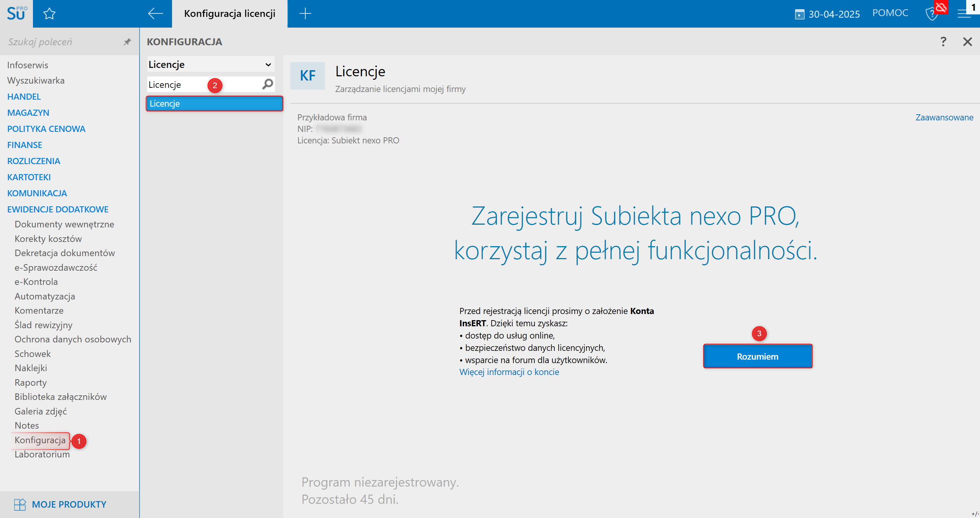This screenshot has height=518, width=980.
Task: Go back using the left arrow
Action: pyautogui.click(x=155, y=14)
